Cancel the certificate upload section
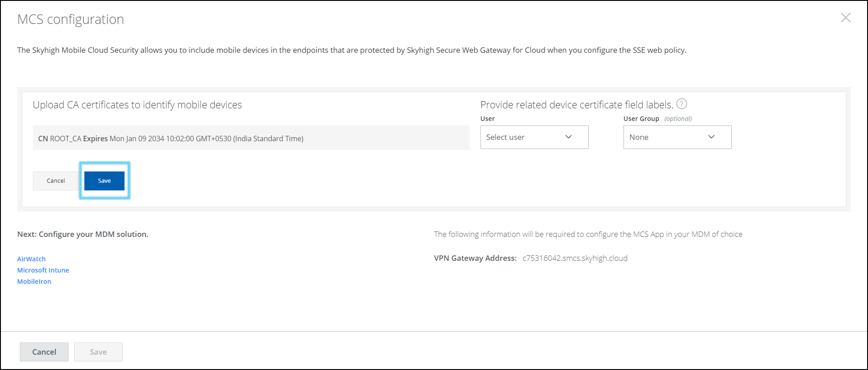The width and height of the screenshot is (868, 370). pyautogui.click(x=56, y=180)
